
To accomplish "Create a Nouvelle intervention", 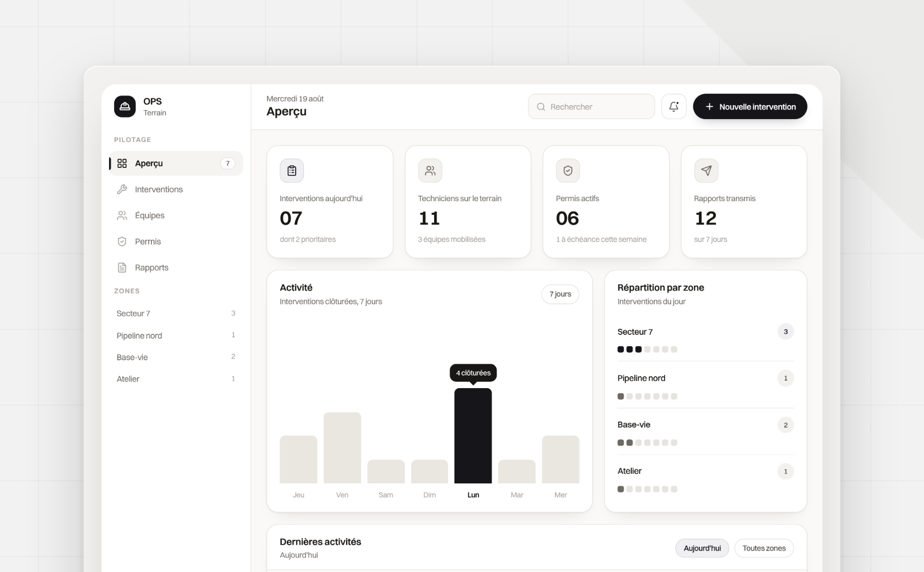I will pos(750,107).
